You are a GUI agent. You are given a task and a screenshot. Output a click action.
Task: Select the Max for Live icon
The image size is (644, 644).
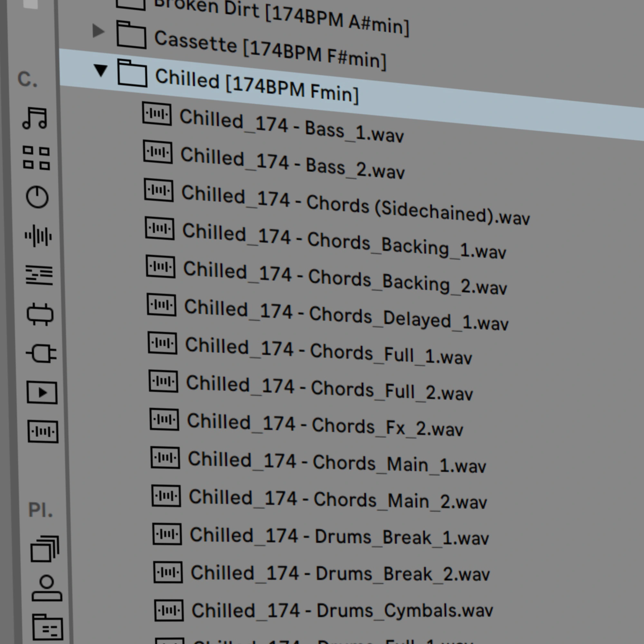point(40,314)
